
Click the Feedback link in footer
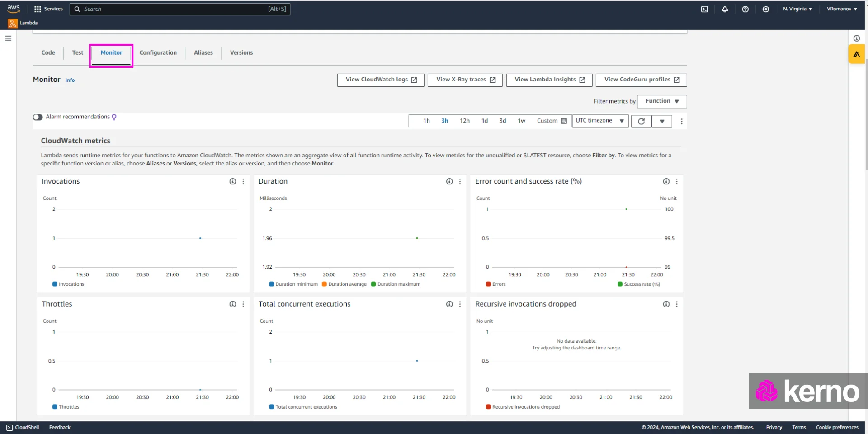60,428
